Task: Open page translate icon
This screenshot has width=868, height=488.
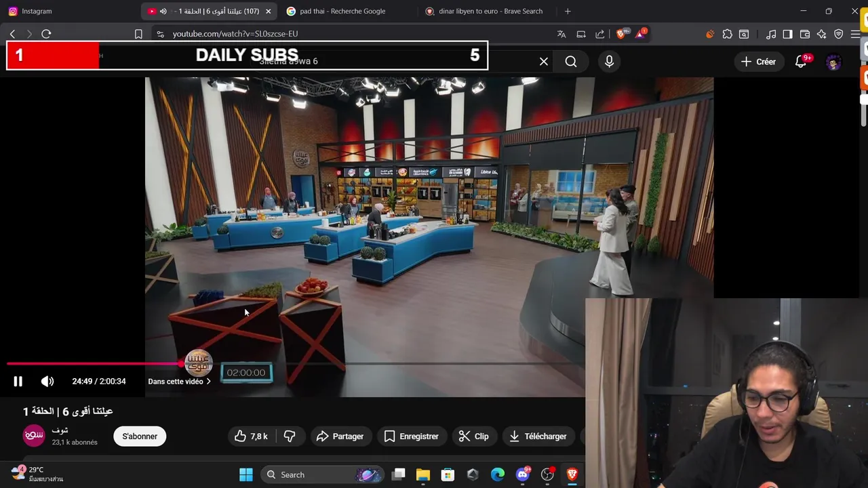Action: click(x=561, y=34)
